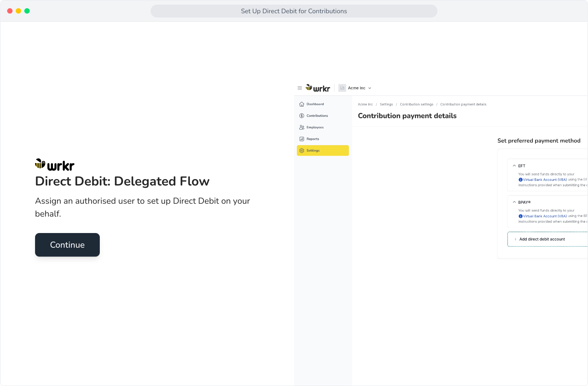Click the red close window button
The width and height of the screenshot is (588, 386).
(x=10, y=11)
